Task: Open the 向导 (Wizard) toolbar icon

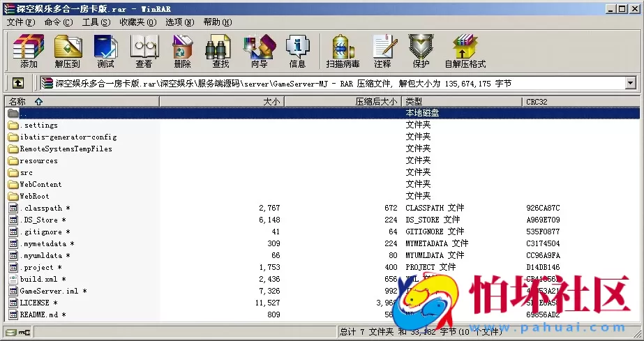Action: point(259,51)
